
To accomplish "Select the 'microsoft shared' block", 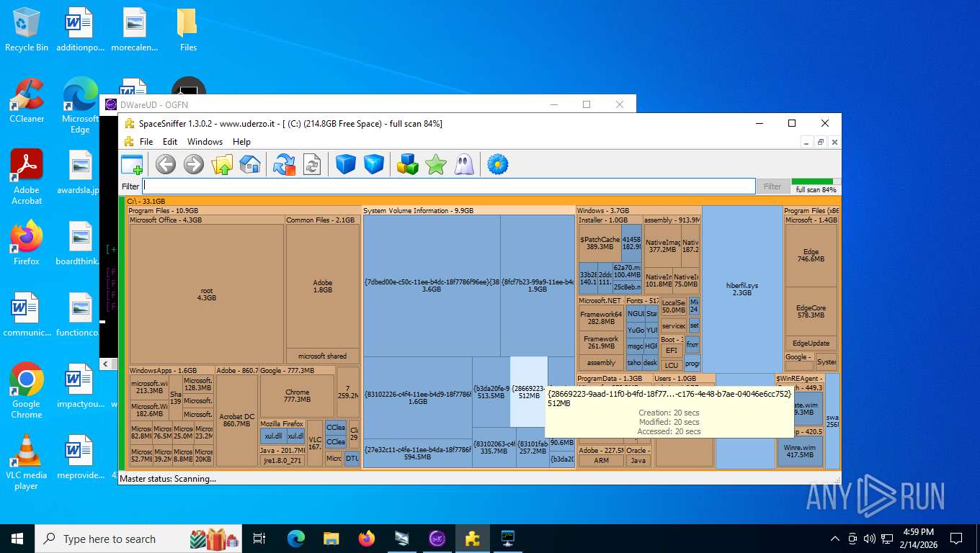I will coord(322,356).
